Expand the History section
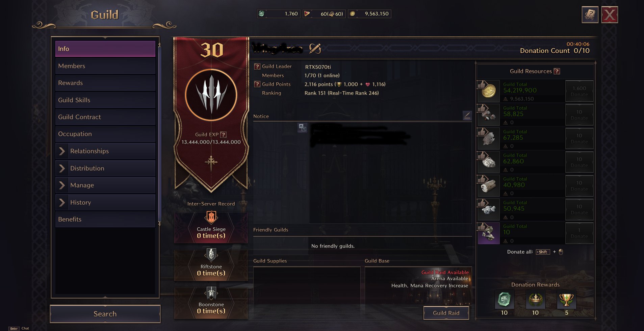 tap(62, 202)
